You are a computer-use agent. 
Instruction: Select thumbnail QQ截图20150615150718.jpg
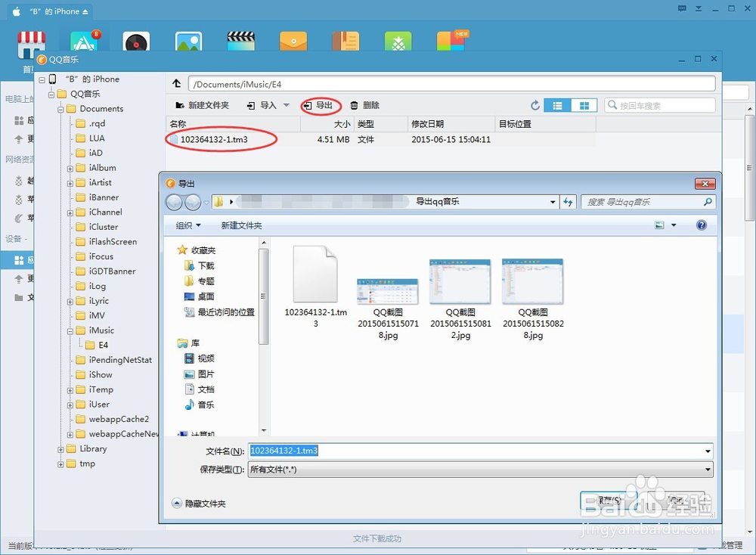coord(388,309)
